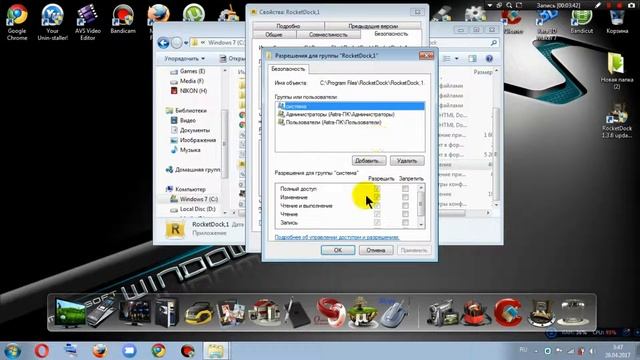The height and width of the screenshot is (360, 640).
Task: Open Your Uninstaller desktop shortcut
Action: 52,22
